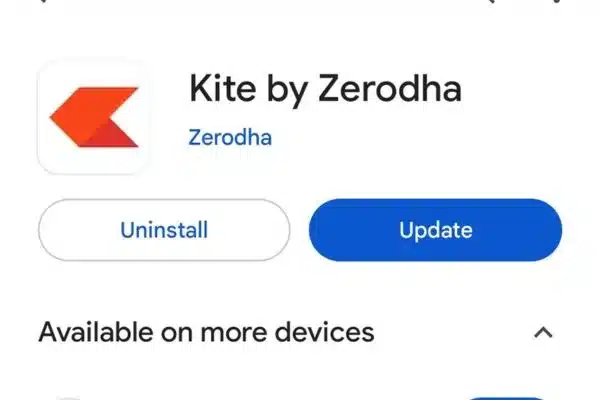Screen dimensions: 600x400
Task: Tap the Uninstall outlined pill label
Action: [164, 230]
